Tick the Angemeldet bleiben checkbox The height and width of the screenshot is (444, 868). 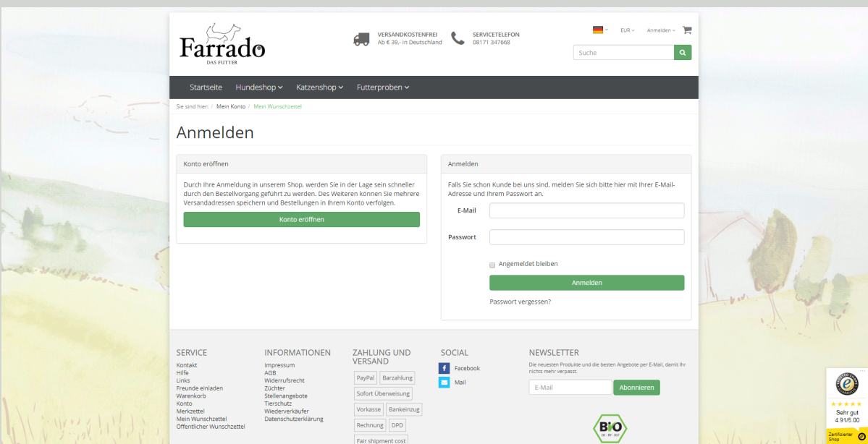pos(492,265)
